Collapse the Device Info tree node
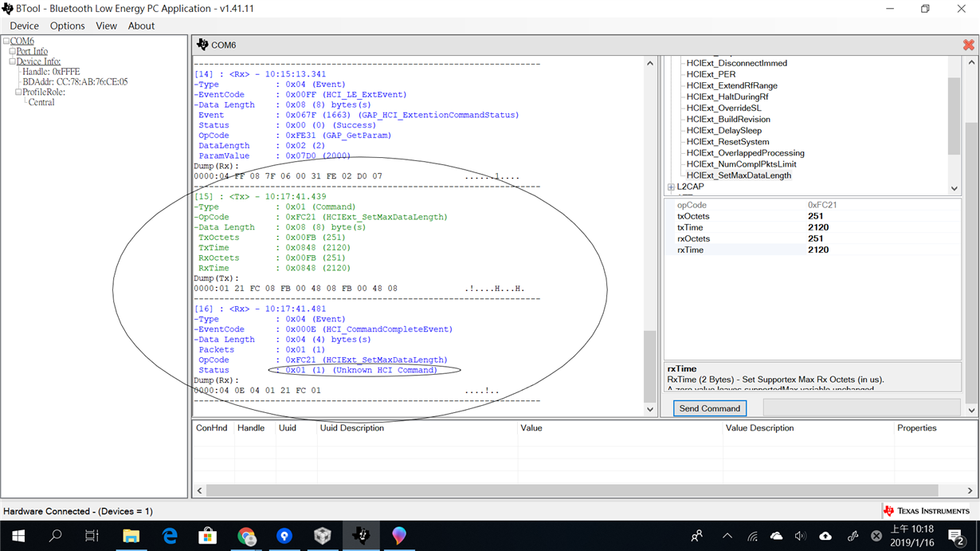 [x=13, y=61]
